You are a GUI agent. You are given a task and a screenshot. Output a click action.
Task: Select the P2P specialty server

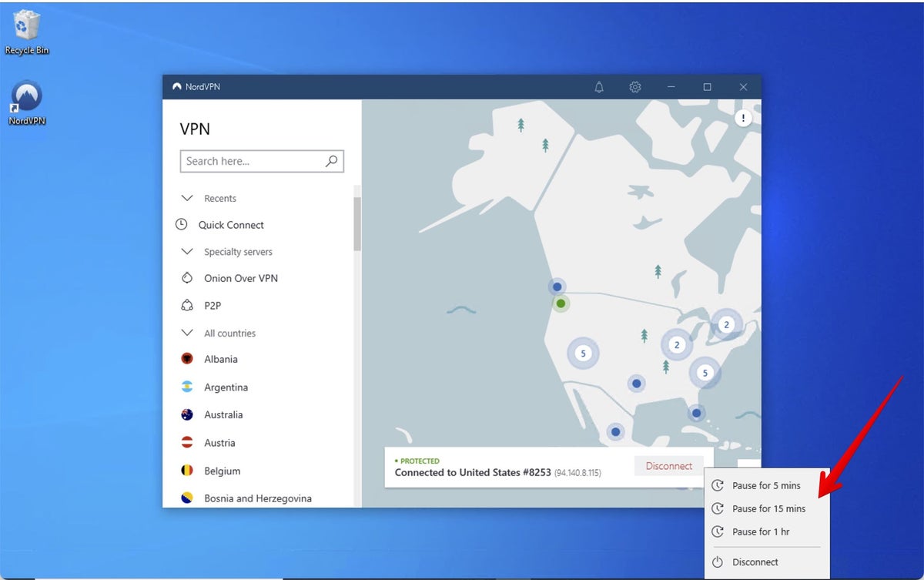[212, 306]
